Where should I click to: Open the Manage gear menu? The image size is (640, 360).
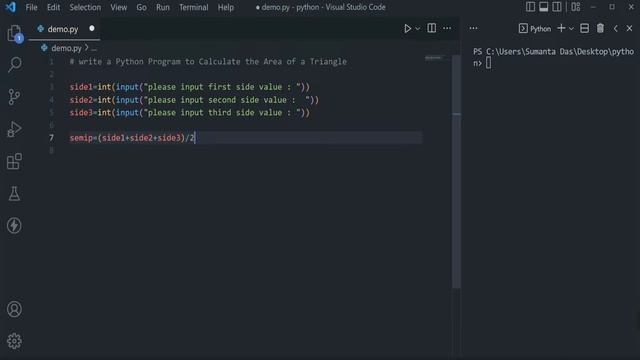pyautogui.click(x=14, y=341)
